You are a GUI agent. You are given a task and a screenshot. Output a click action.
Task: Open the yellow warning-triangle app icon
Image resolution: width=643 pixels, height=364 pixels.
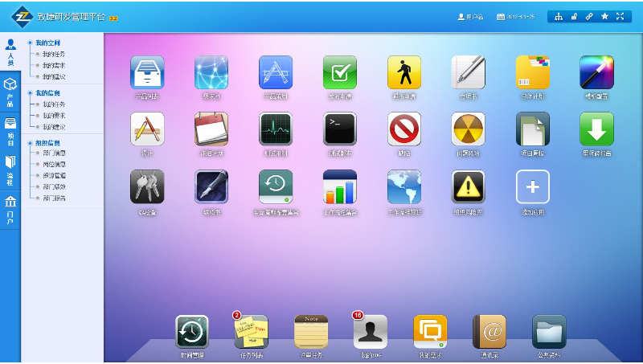pyautogui.click(x=469, y=187)
